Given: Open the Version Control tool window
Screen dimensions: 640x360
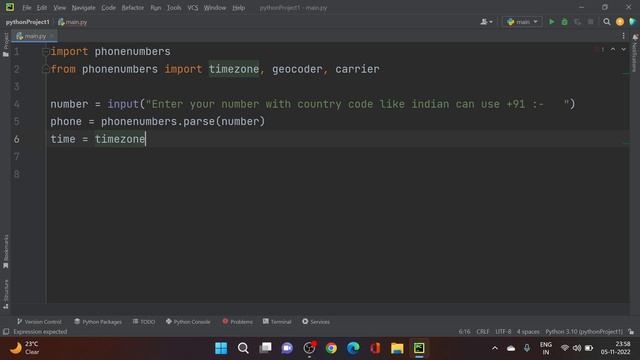Looking at the screenshot, I should click(39, 322).
